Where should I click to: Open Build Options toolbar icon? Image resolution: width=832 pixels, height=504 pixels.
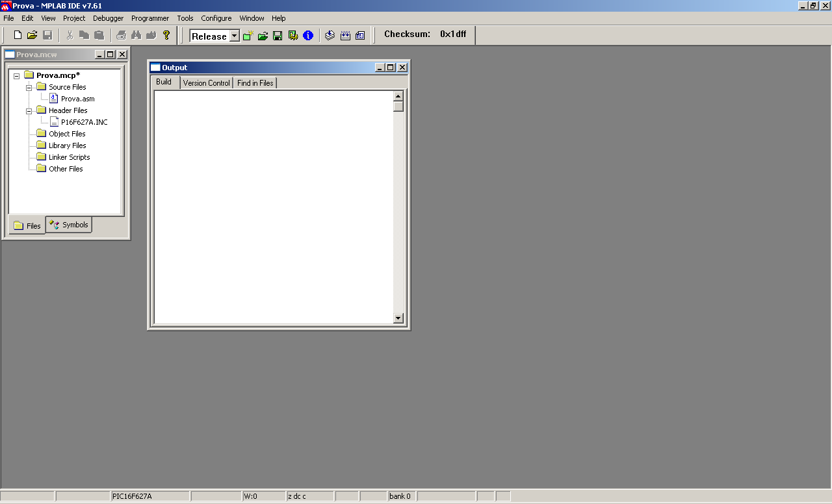point(292,36)
